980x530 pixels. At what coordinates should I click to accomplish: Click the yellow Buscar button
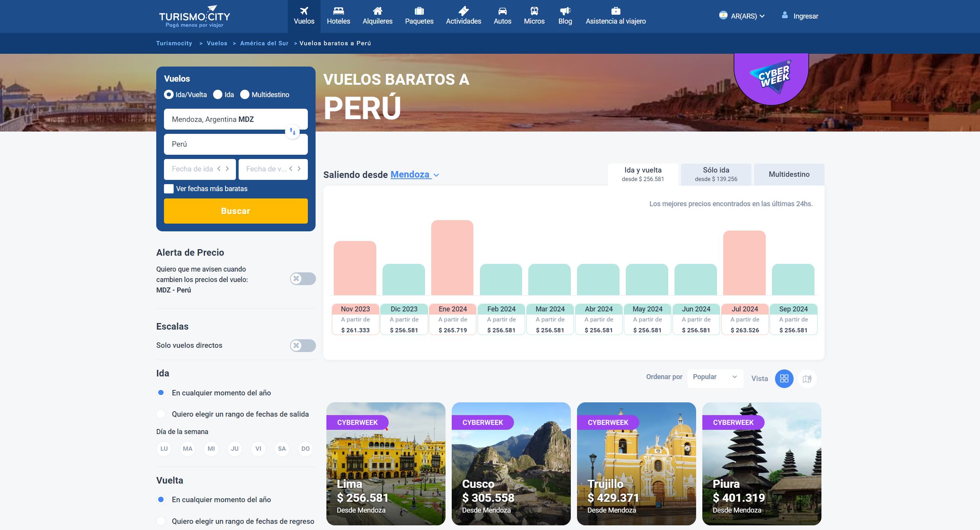(x=236, y=211)
